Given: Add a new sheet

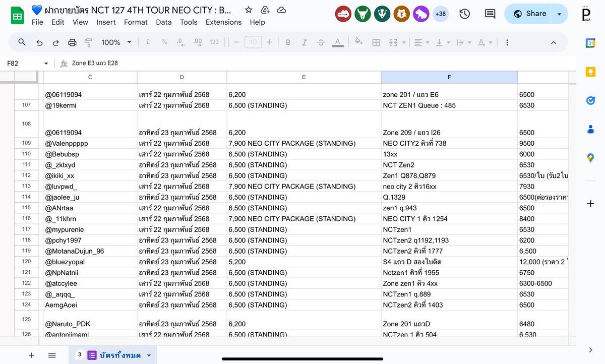Looking at the screenshot, I should click(31, 355).
